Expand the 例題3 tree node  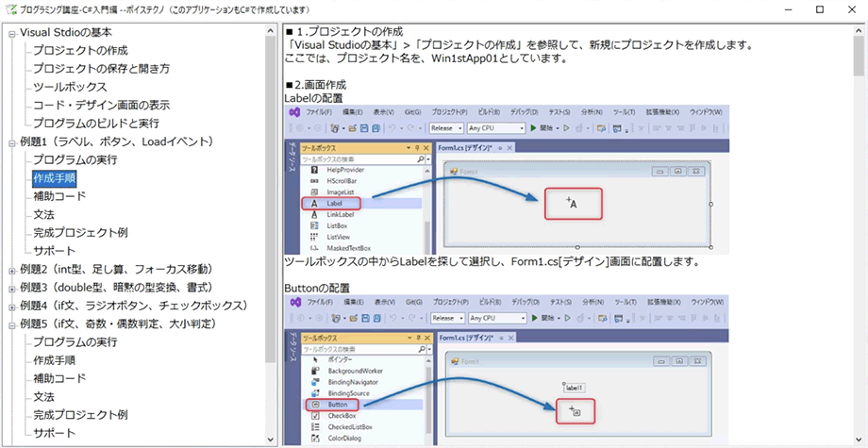pos(12,290)
